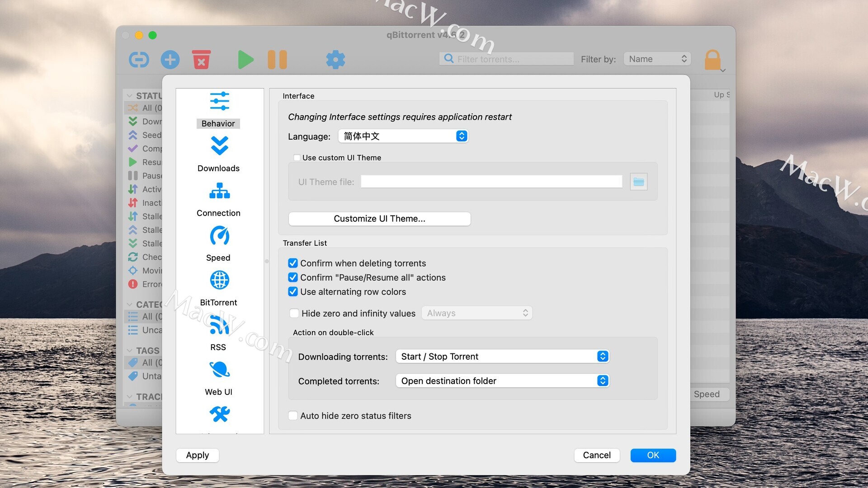Select Moving status filter in sidebar
Screen dimensions: 868x488
(143, 270)
